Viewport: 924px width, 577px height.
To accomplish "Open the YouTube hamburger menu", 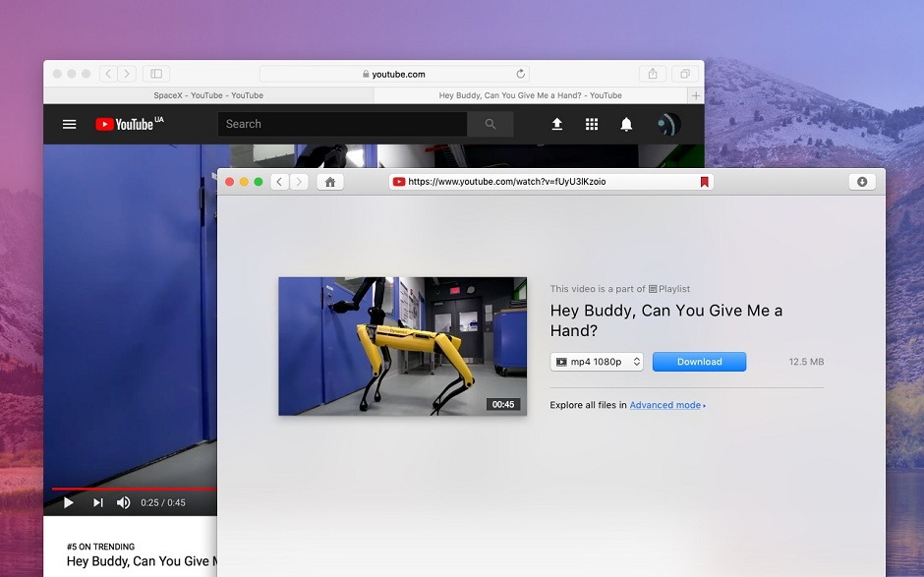I will pyautogui.click(x=69, y=125).
